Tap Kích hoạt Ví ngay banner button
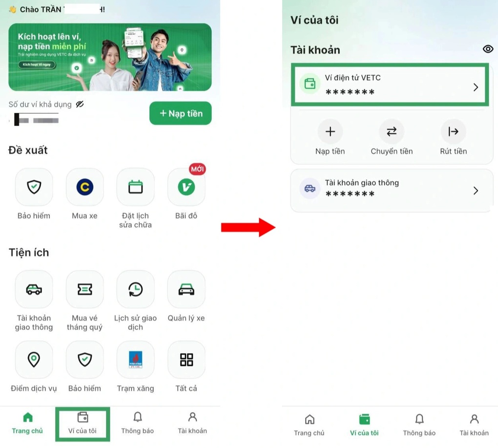Image resolution: width=498 pixels, height=448 pixels. 37,65
